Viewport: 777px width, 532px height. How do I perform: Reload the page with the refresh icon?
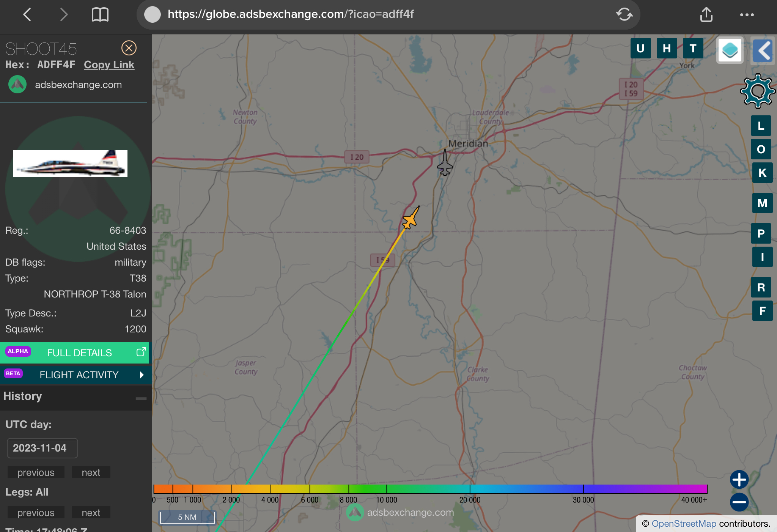coord(624,15)
